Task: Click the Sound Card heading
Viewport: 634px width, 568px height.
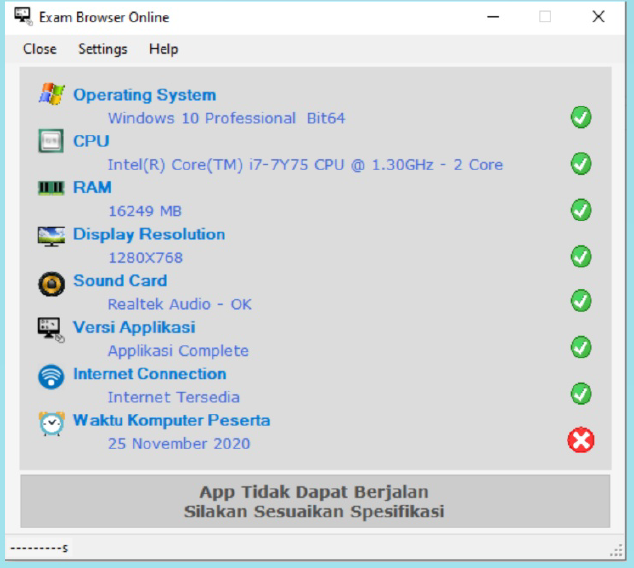Action: tap(120, 281)
